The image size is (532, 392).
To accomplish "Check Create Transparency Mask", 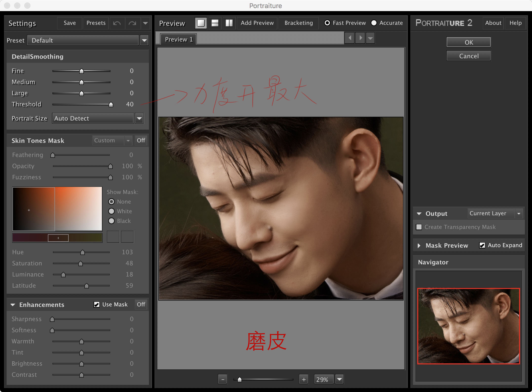I will [419, 227].
